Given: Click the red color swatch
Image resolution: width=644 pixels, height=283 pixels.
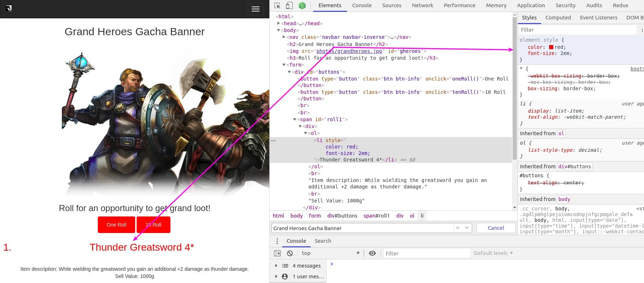Looking at the screenshot, I should [x=551, y=47].
